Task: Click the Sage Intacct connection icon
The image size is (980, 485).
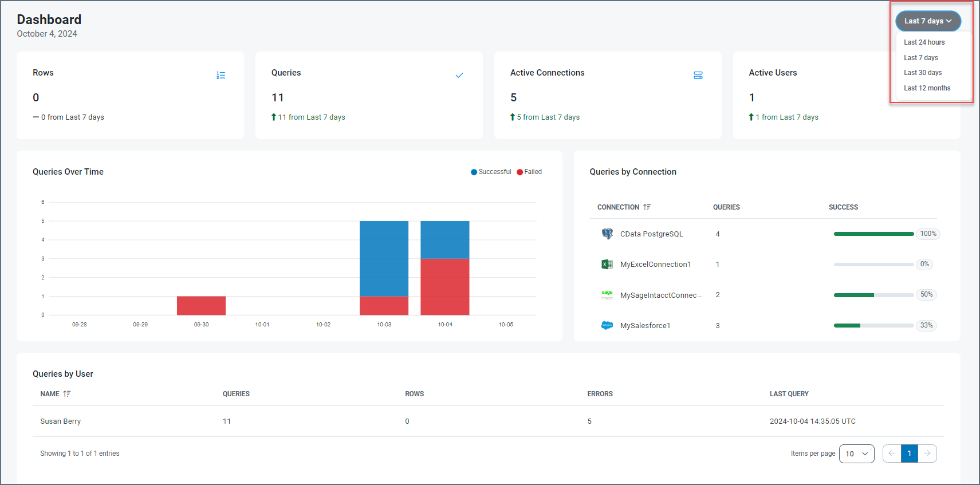Action: click(607, 295)
